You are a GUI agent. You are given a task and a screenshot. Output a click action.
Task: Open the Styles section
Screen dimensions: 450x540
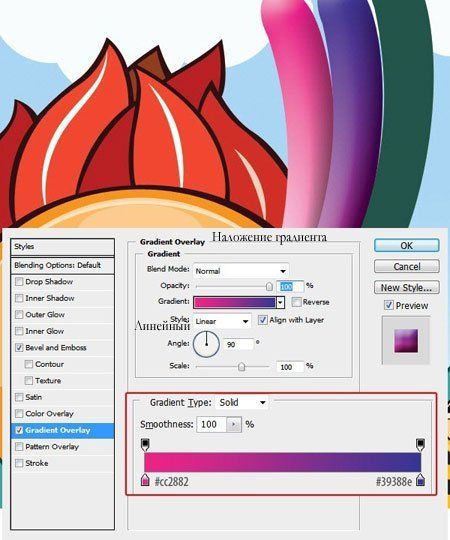(62, 247)
